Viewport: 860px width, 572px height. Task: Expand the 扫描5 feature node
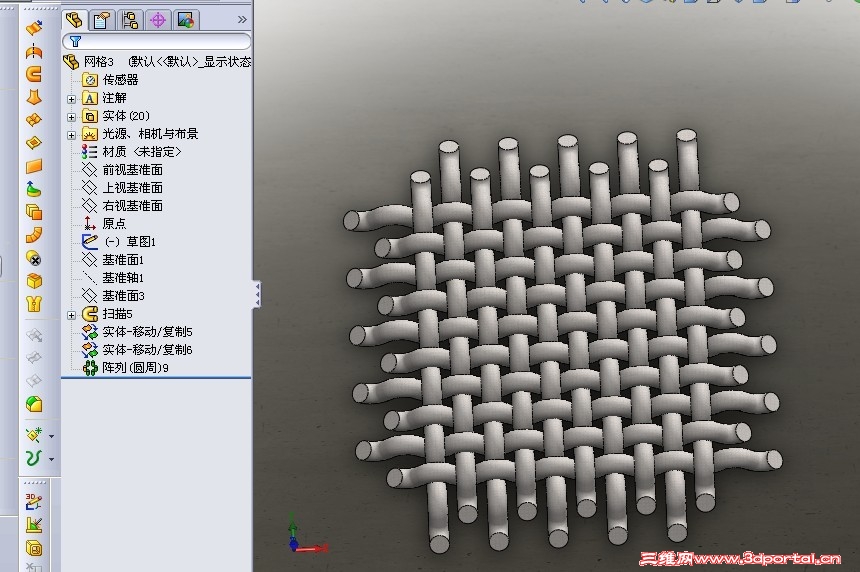point(71,315)
